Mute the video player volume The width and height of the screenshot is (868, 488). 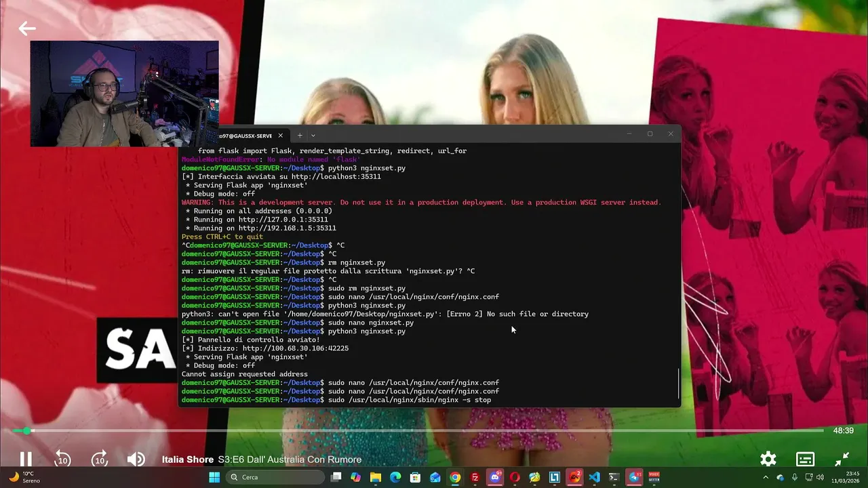tap(136, 460)
